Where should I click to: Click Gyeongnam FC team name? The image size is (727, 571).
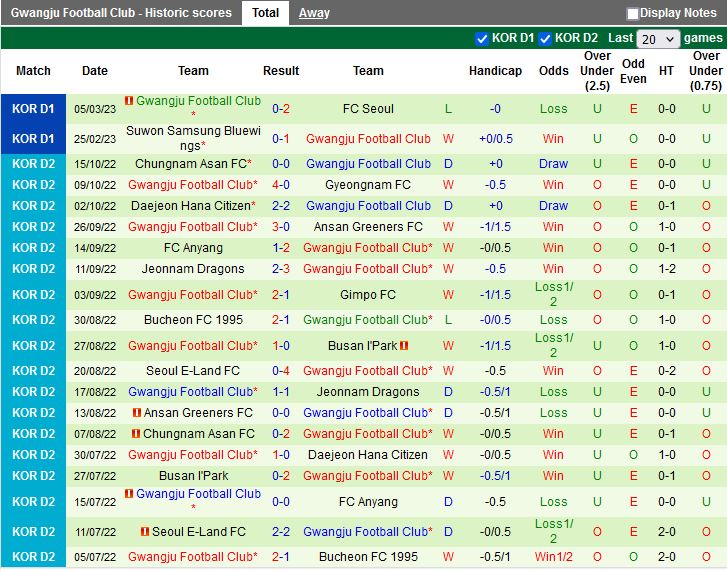(368, 184)
